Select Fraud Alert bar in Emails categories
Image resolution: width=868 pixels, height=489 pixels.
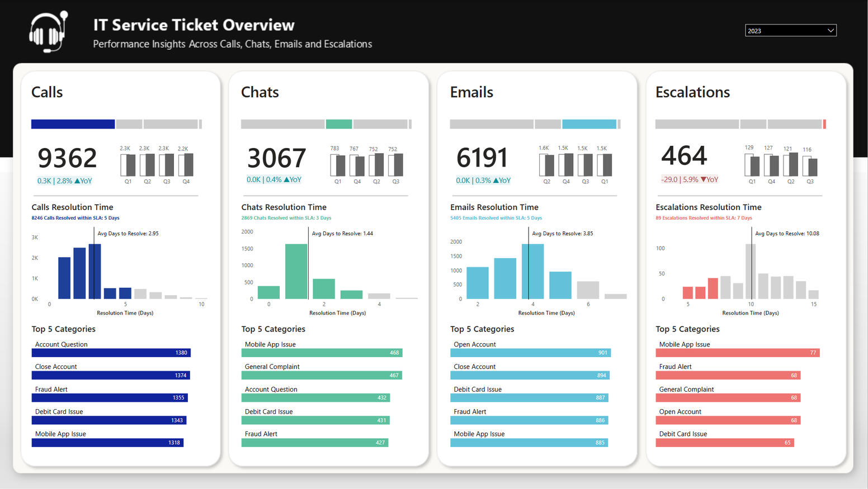(x=529, y=420)
